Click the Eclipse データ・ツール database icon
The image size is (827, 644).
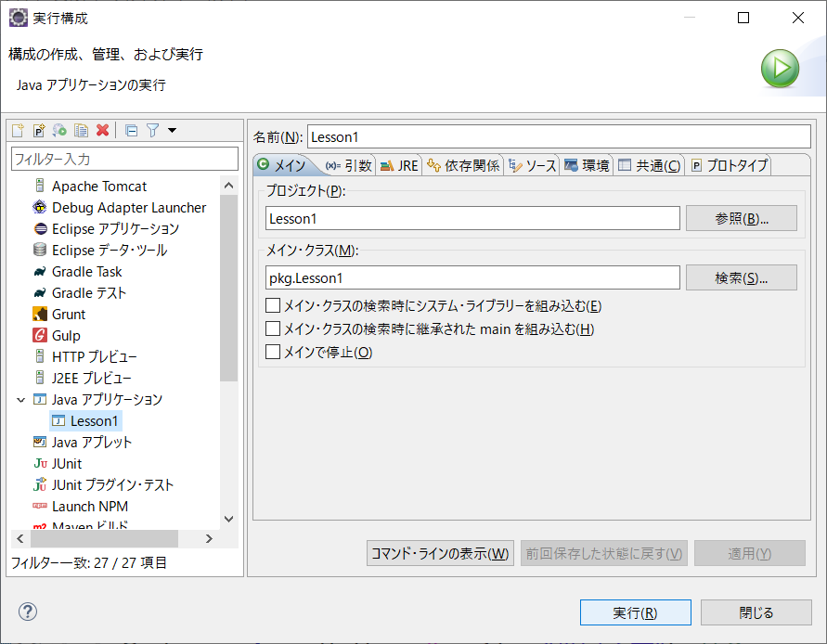point(40,250)
